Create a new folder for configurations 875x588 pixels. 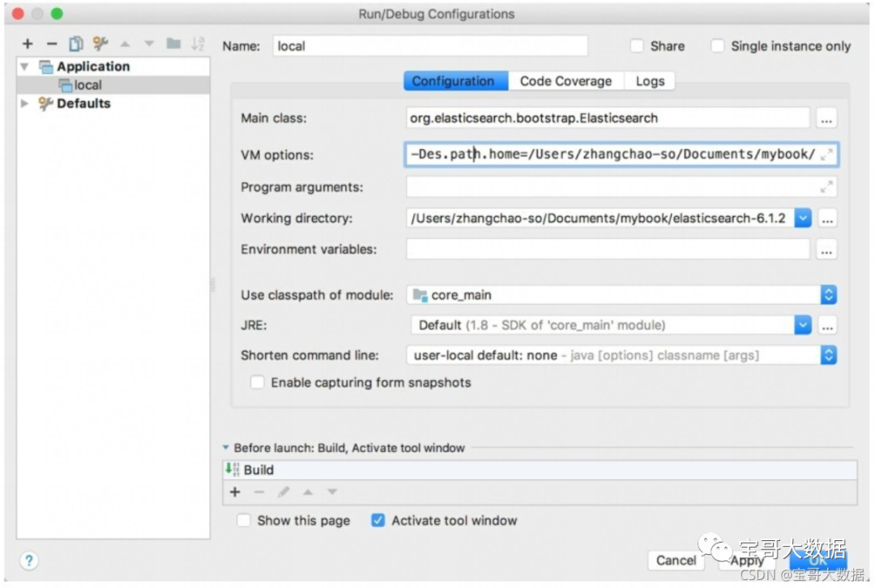point(173,44)
